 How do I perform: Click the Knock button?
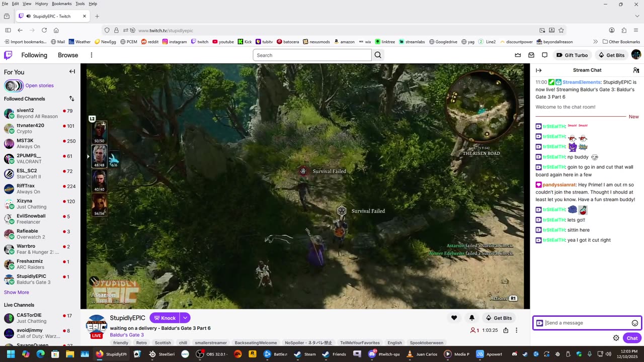coord(165,318)
